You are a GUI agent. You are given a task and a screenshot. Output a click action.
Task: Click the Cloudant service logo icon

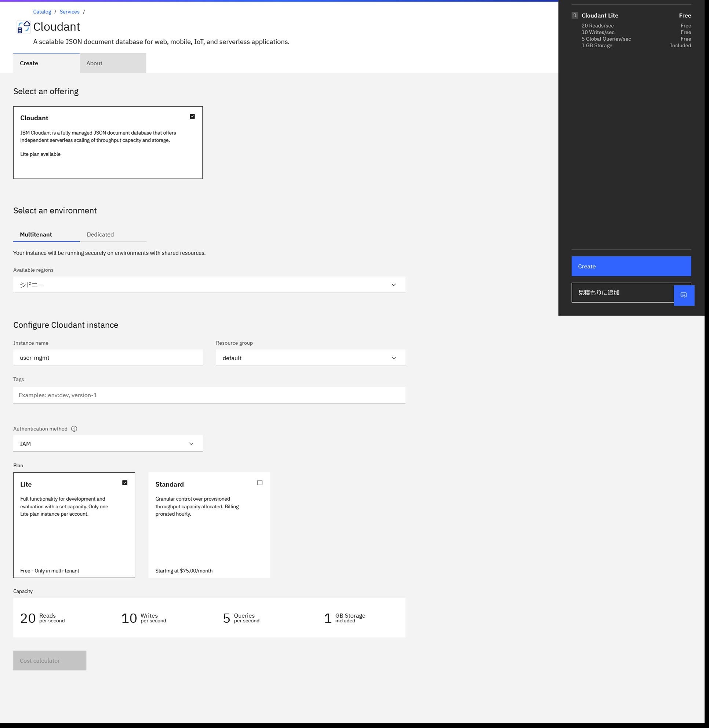[23, 27]
